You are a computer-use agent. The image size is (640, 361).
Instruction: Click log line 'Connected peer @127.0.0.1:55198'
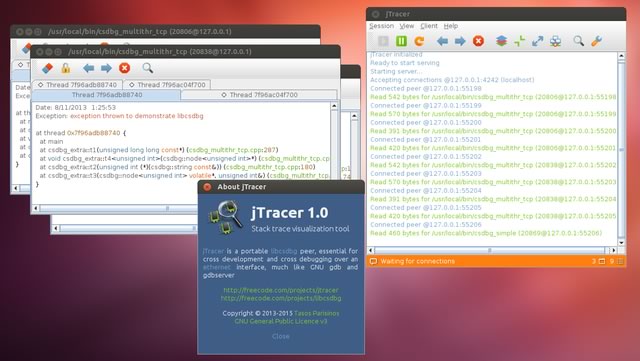point(426,88)
